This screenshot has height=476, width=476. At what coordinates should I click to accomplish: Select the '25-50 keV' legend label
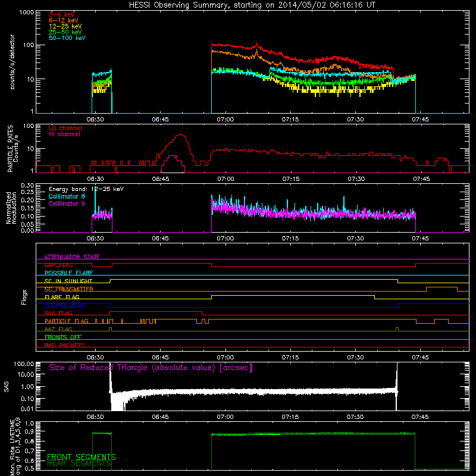65,32
